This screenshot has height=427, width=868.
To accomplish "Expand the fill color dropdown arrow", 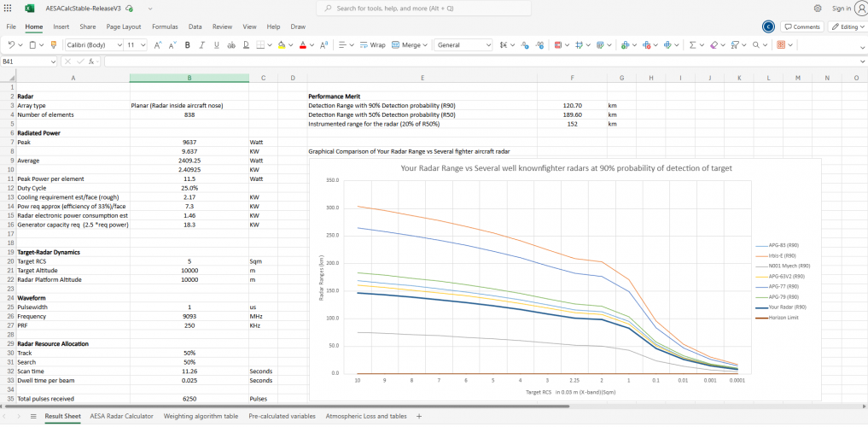I will coord(291,45).
